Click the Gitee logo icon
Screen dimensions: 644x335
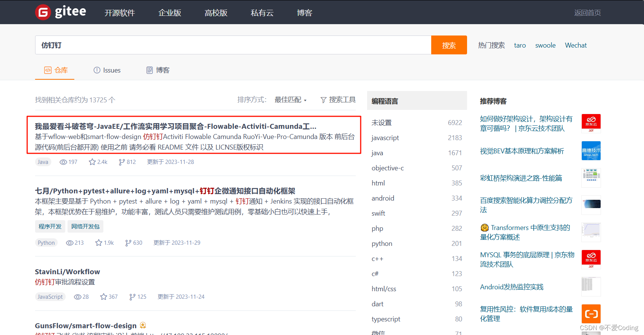(43, 12)
